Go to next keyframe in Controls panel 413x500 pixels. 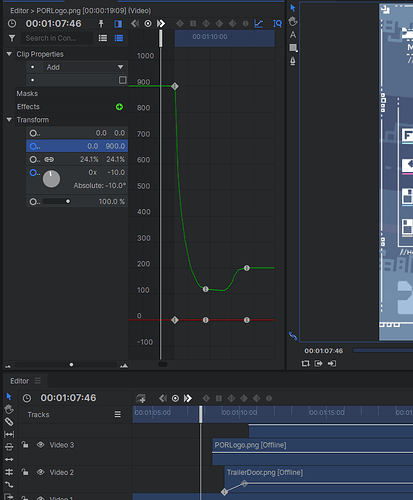(x=161, y=23)
